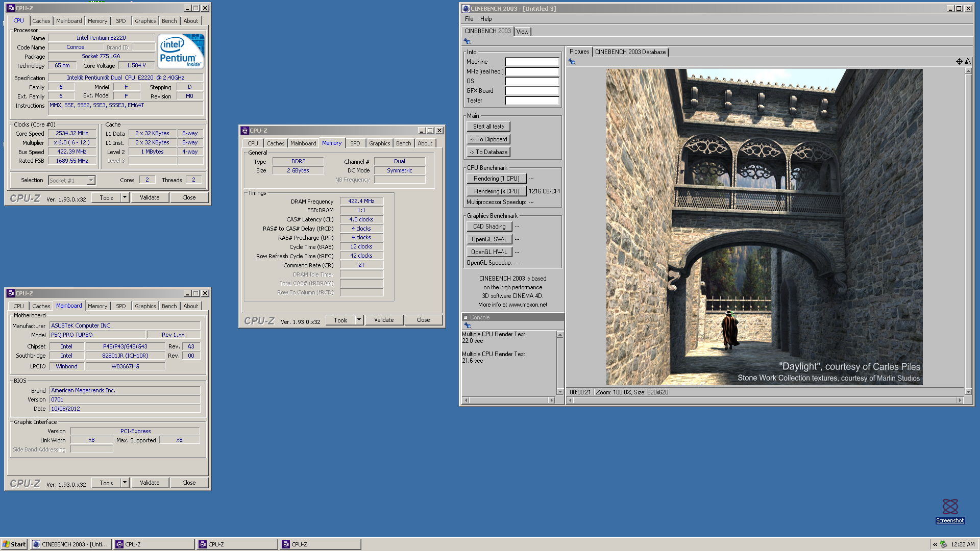This screenshot has width=980, height=551.
Task: Click the Safely Remove Hardware tray icon
Action: pyautogui.click(x=944, y=544)
